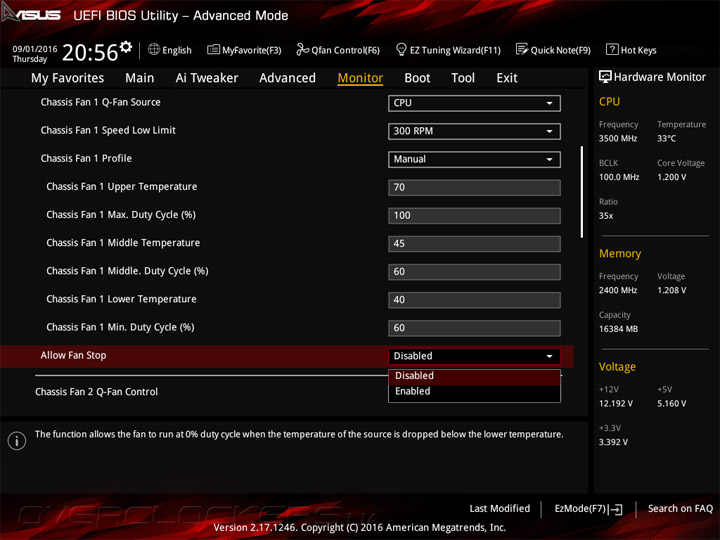This screenshot has height=540, width=720.
Task: Expand Chassis Fan 1 Speed Low Limit dropdown
Action: click(474, 131)
